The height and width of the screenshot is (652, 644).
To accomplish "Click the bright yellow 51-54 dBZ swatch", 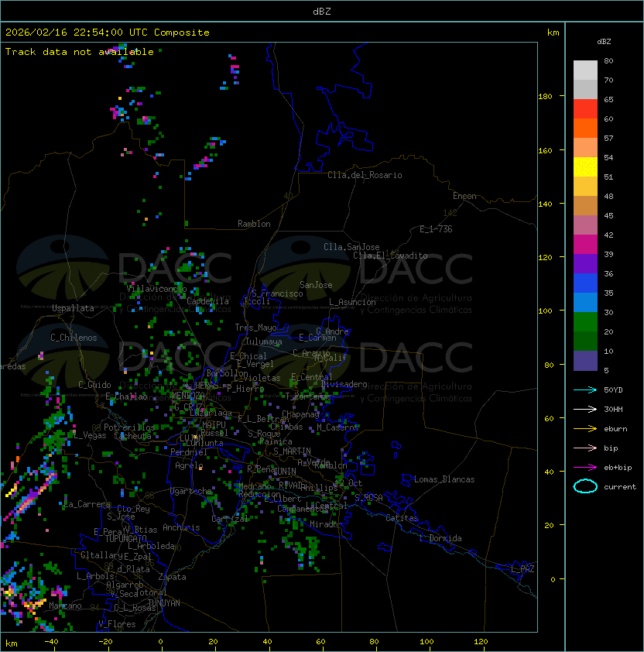I will click(x=585, y=167).
